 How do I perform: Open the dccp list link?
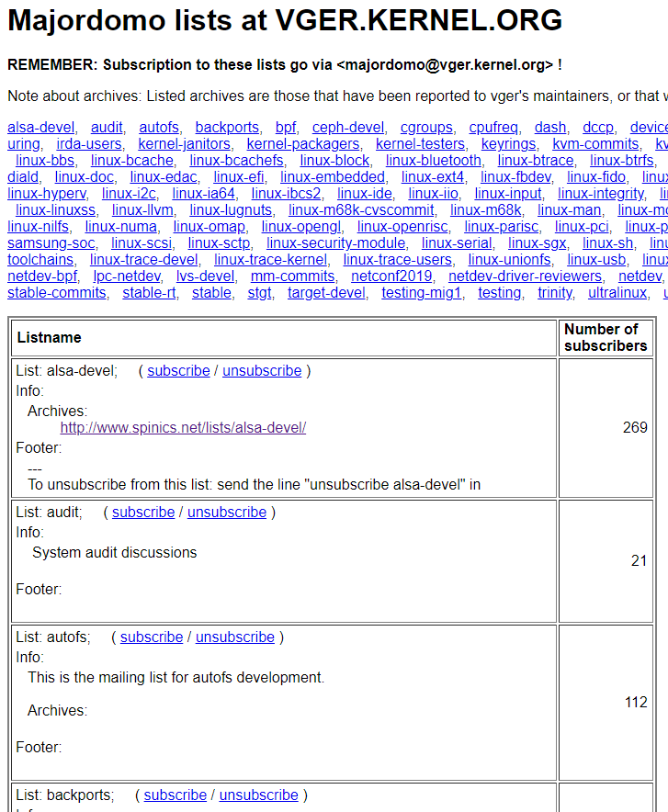597,128
